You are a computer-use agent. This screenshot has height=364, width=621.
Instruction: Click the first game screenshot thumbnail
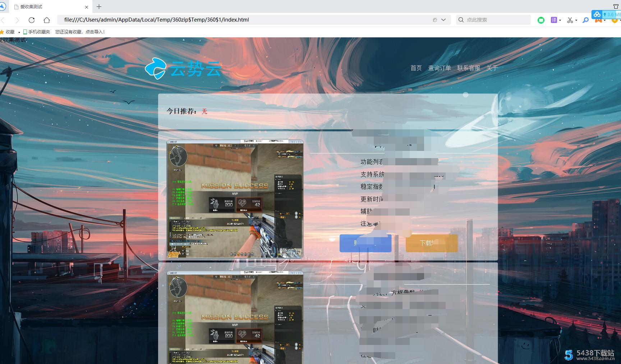tap(235, 199)
